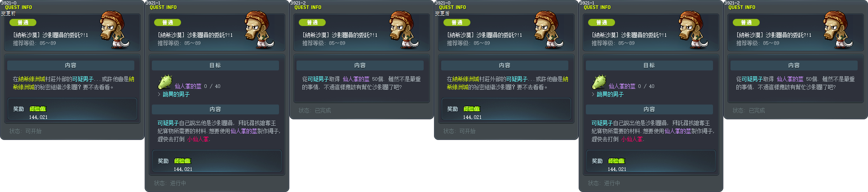Open the 詭異的男子 NPC link in the second panel
Screen dimensions: 868x192
tap(176, 94)
